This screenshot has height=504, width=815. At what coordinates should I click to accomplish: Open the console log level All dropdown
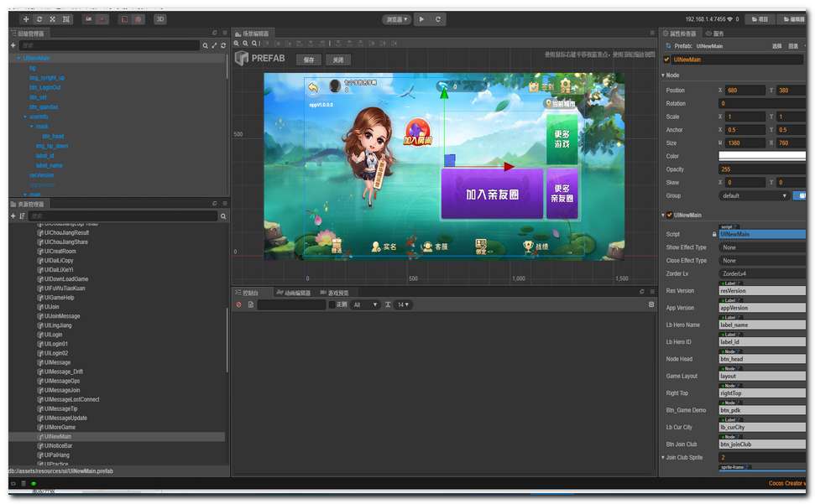[366, 304]
